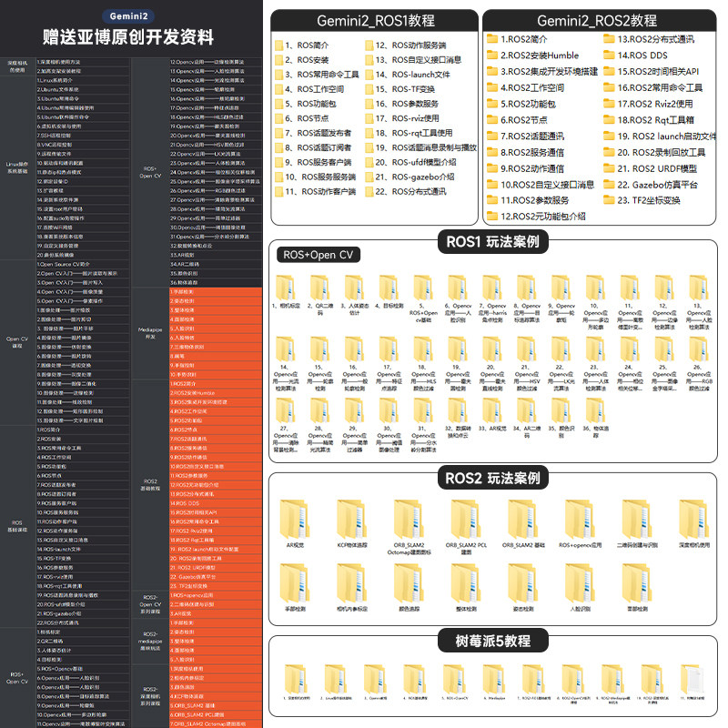
Task: Open the '23. TF2坐标变换' folder
Action: (x=642, y=200)
